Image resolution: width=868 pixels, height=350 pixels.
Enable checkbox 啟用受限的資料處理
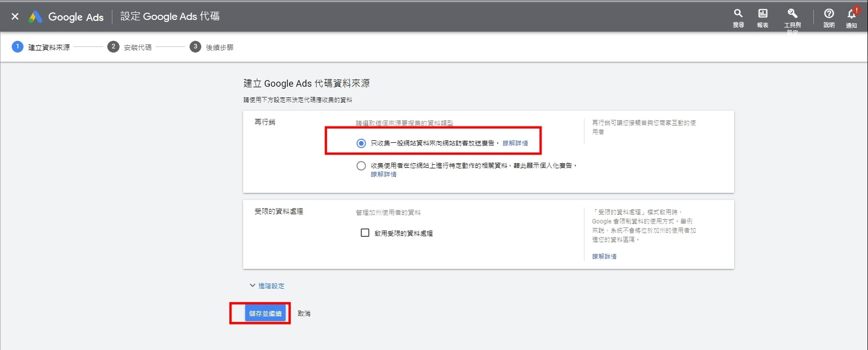tap(365, 233)
